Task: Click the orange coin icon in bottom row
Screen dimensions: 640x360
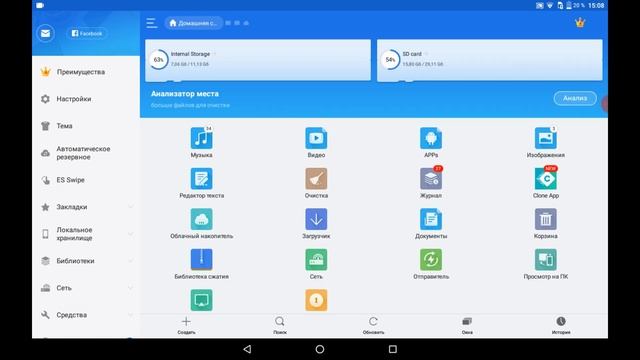Action: point(316,300)
